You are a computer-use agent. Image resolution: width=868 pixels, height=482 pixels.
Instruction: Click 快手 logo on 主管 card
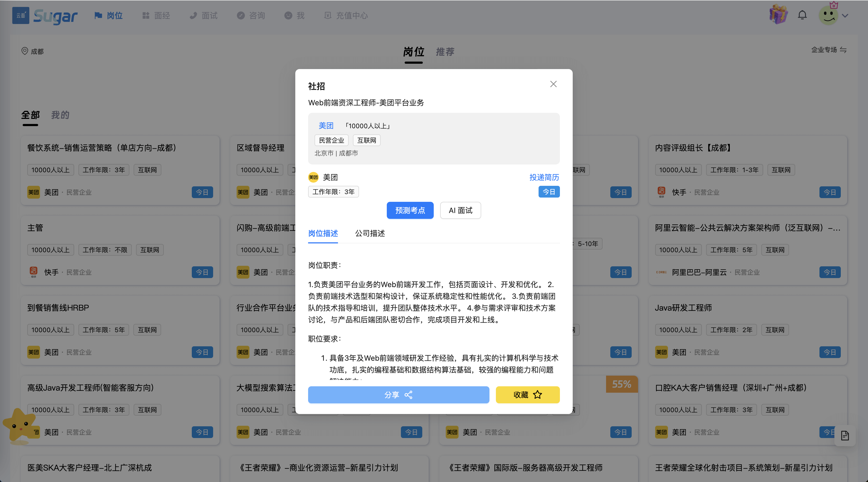[33, 272]
